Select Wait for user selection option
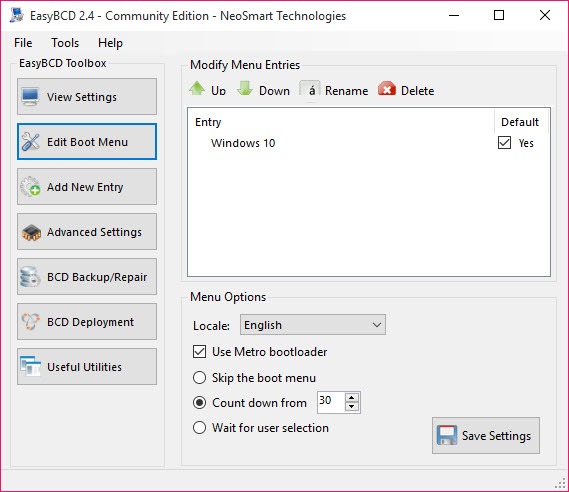This screenshot has width=569, height=492. (199, 427)
